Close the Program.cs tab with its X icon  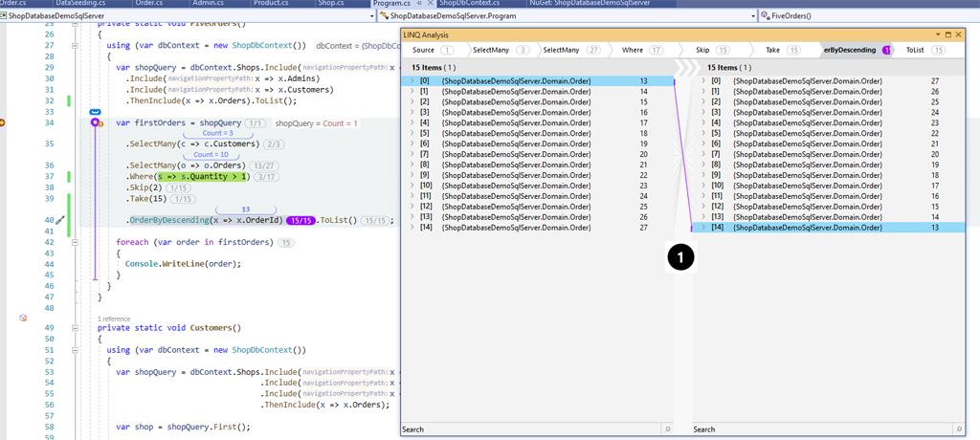point(429,3)
